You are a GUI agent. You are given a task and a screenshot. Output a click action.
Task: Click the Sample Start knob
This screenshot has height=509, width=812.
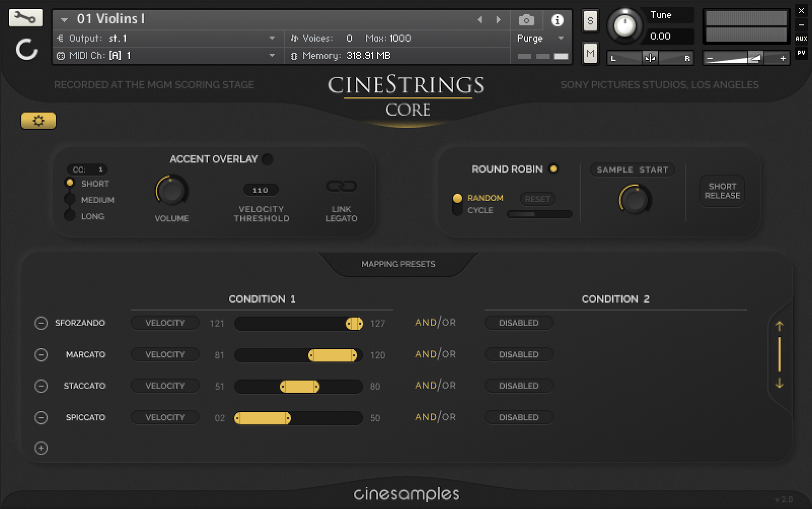coord(635,200)
